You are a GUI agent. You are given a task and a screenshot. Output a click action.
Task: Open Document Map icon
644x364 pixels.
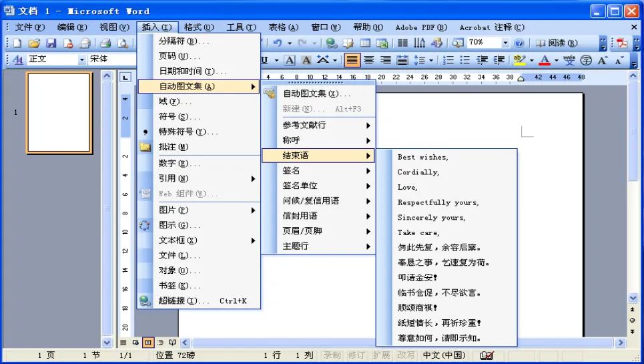tap(458, 43)
